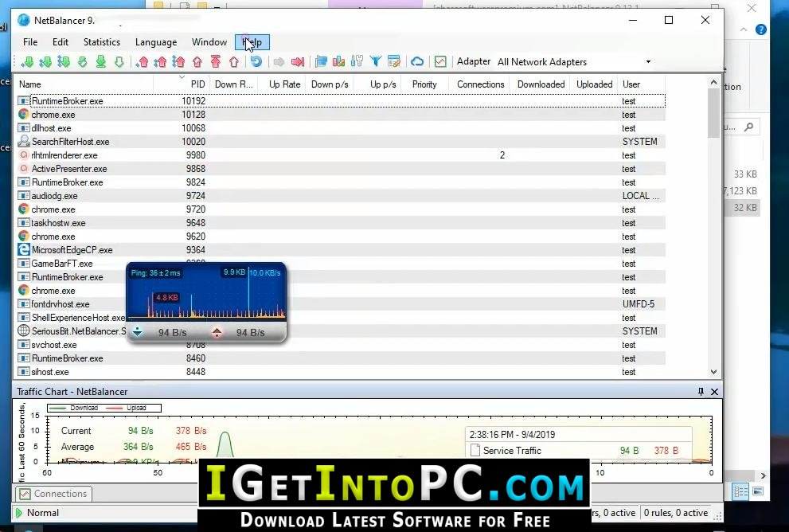The image size is (789, 532).
Task: Click the dashed green download arrow icon
Action: tap(83, 62)
